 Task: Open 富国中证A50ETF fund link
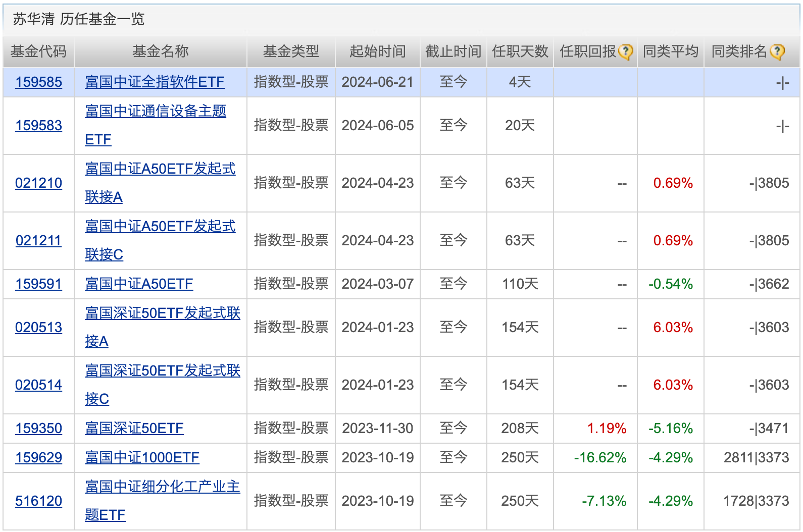(x=139, y=284)
